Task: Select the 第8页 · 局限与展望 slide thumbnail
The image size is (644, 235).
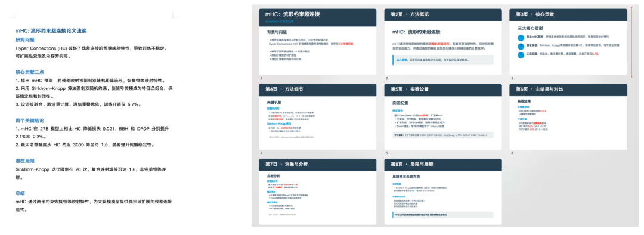Action: click(x=443, y=191)
